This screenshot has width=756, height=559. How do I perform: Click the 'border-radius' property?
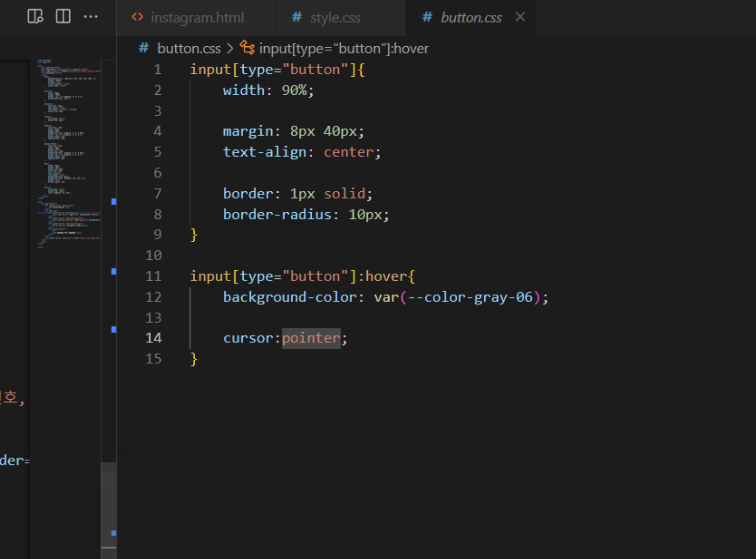point(277,215)
